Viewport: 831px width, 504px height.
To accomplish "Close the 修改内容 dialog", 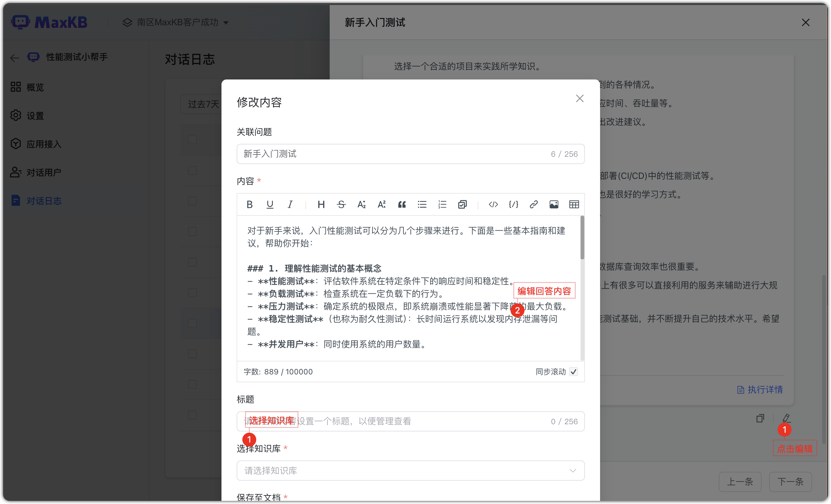I will tap(580, 98).
